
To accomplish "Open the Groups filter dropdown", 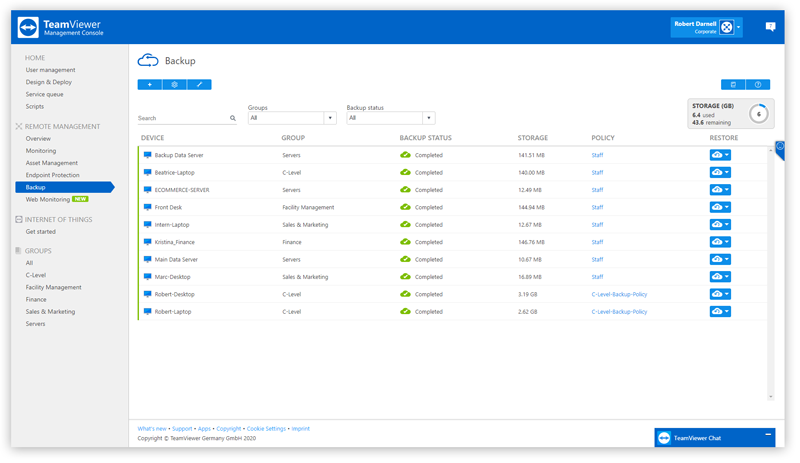I will pyautogui.click(x=292, y=118).
